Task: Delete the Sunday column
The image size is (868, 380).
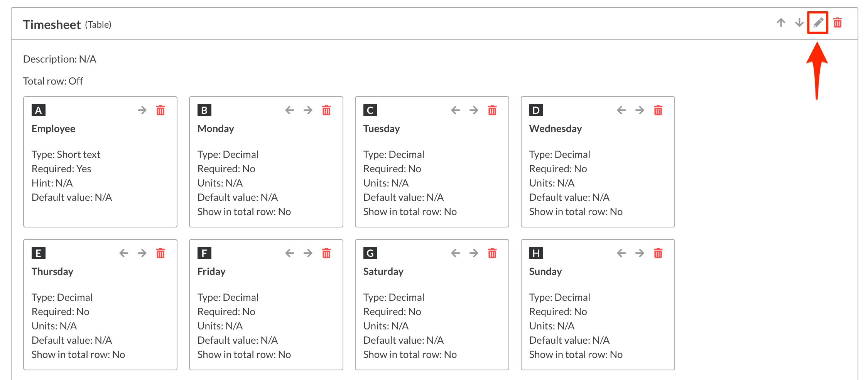Action: click(x=658, y=253)
